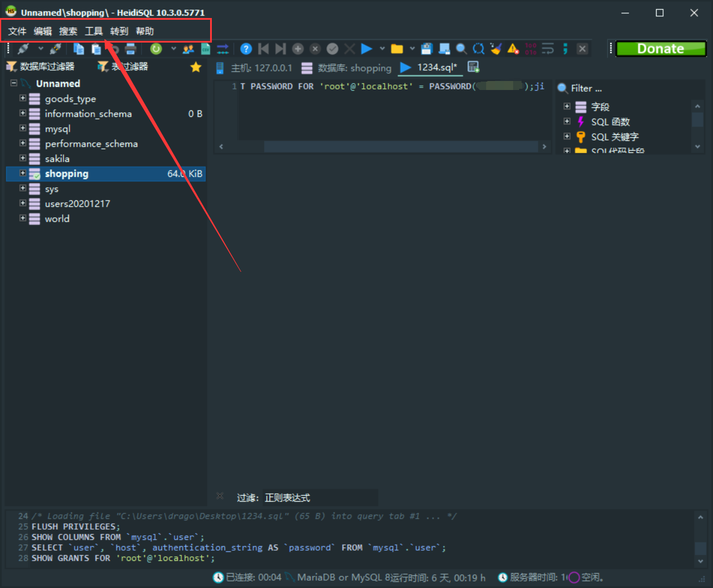Click the new query tab icon
Viewport: 713px width, 588px height.
pos(474,67)
